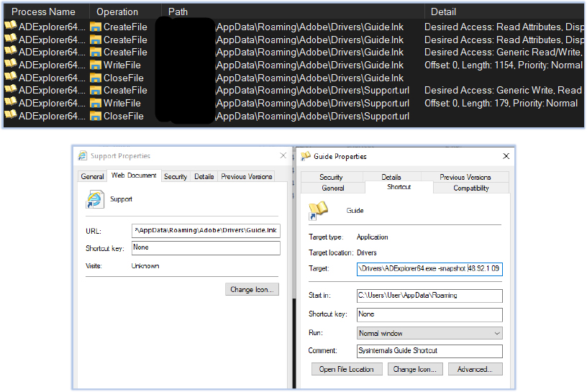Open the Security tab in Support Properties
587x392 pixels.
coord(176,176)
